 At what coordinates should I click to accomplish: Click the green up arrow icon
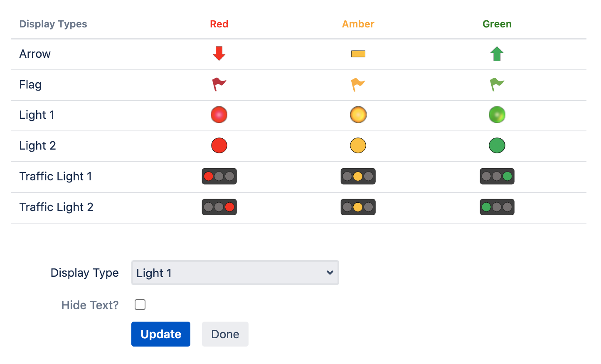(x=497, y=54)
